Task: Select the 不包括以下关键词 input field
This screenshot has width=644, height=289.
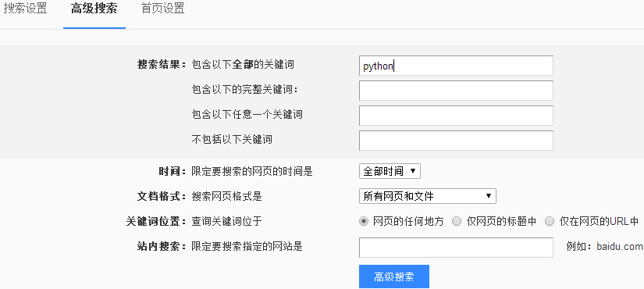Action: click(456, 141)
